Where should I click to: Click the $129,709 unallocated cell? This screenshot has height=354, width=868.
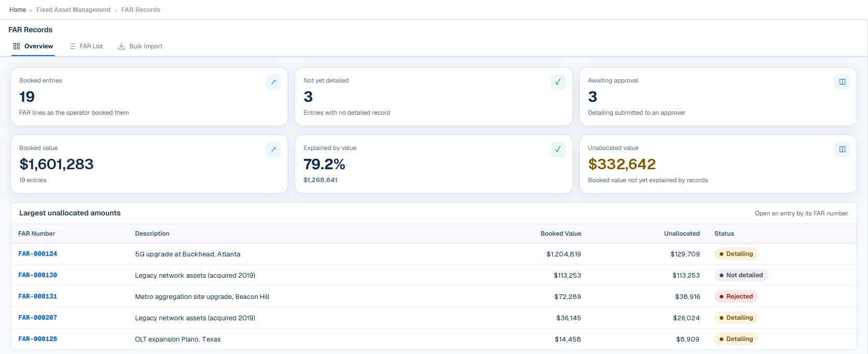click(685, 254)
